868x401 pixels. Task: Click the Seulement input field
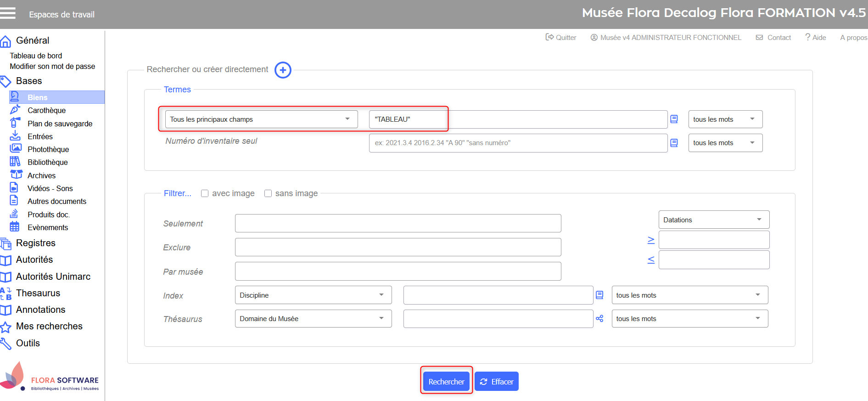398,223
